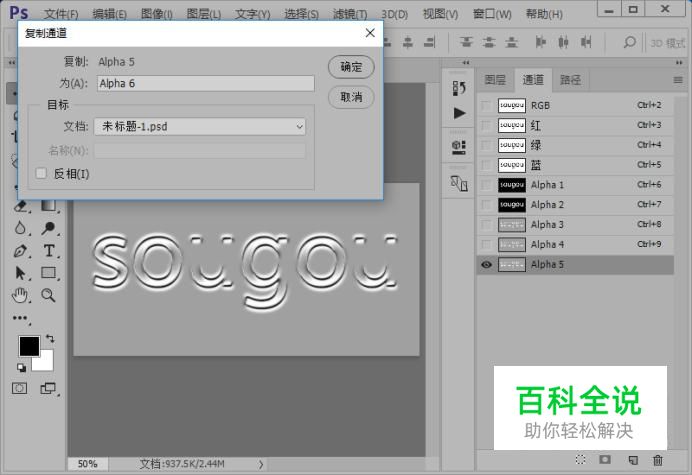
Task: Toggle Quick Mask mode
Action: pyautogui.click(x=19, y=388)
